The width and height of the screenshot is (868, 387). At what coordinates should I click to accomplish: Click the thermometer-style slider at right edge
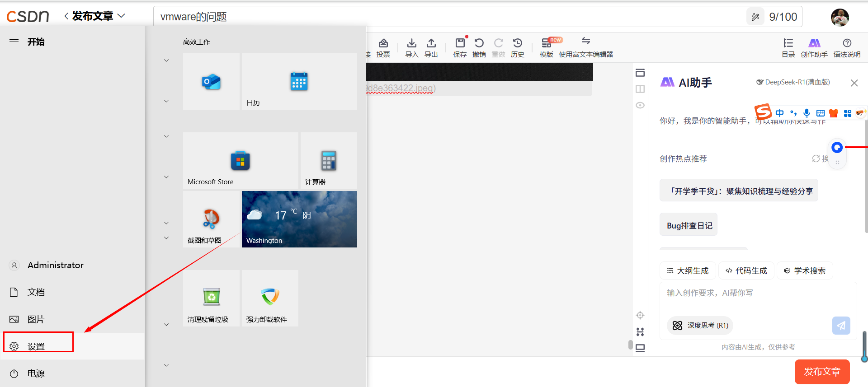click(x=864, y=347)
